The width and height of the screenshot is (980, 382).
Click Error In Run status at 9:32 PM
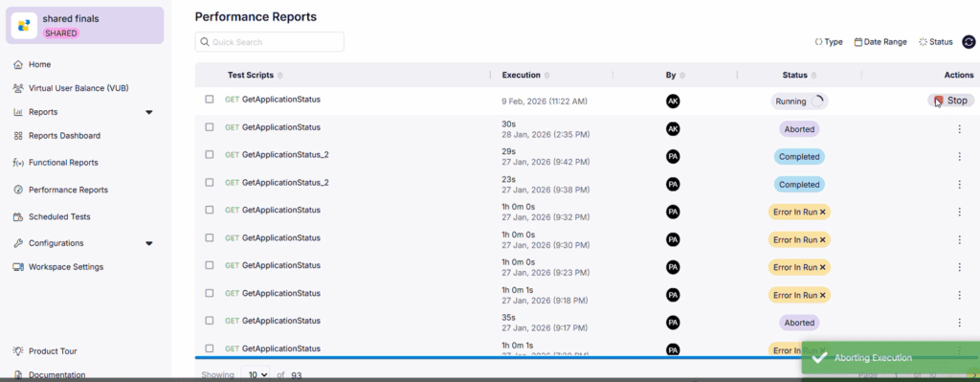799,212
